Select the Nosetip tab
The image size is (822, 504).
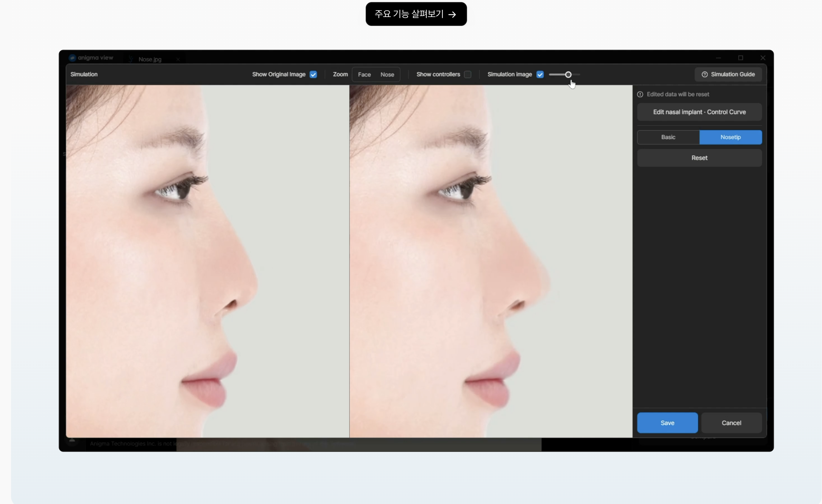[731, 137]
